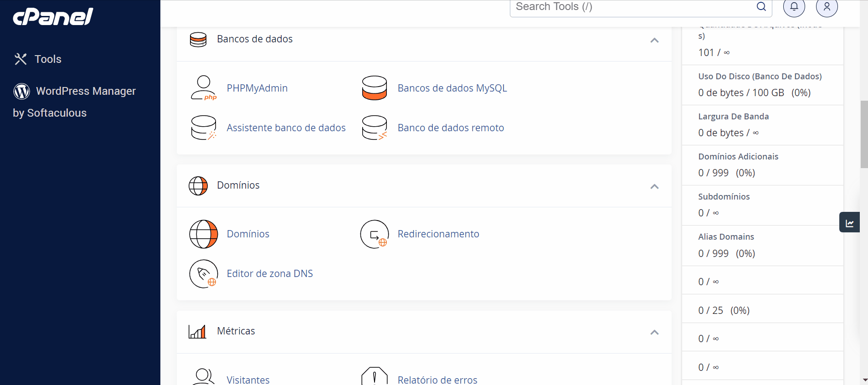Click the Tools crossed-wrench icon
Image resolution: width=868 pixels, height=385 pixels.
pyautogui.click(x=21, y=59)
